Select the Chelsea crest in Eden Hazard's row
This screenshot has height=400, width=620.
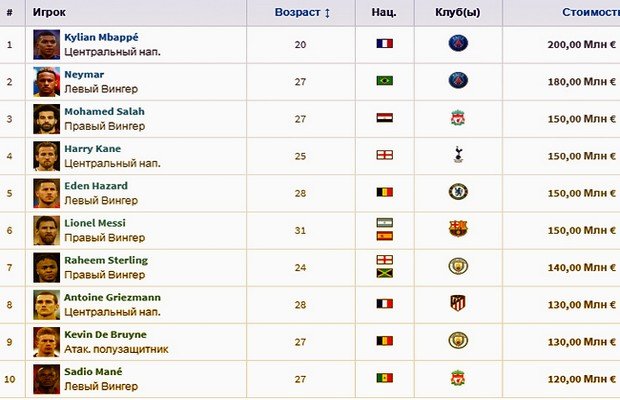coord(458,192)
